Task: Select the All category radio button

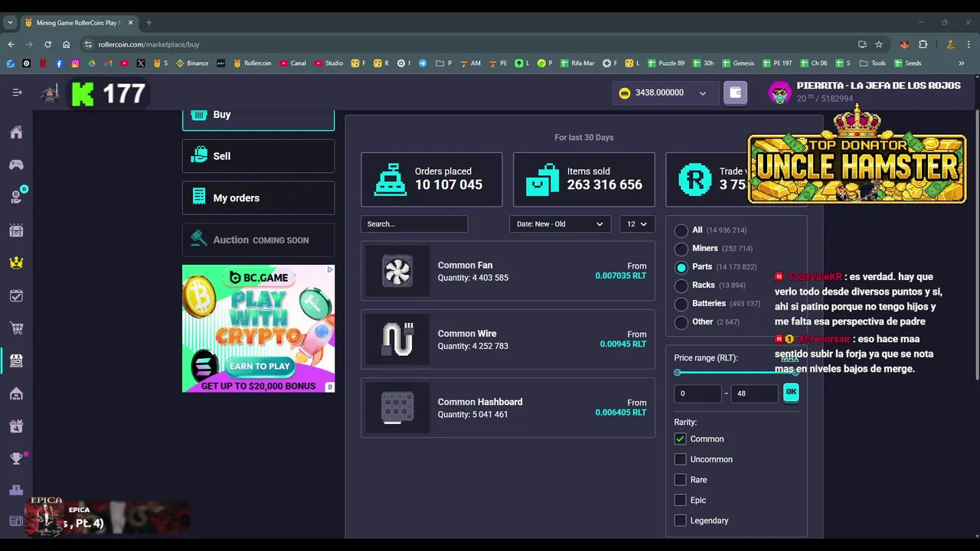Action: click(681, 230)
